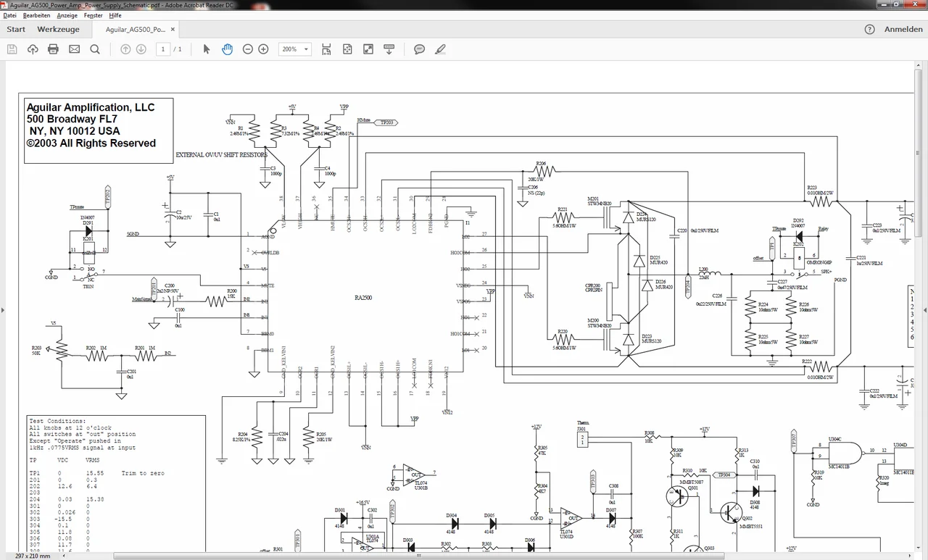This screenshot has width=928, height=560.
Task: Click the page number input field
Action: [x=163, y=49]
